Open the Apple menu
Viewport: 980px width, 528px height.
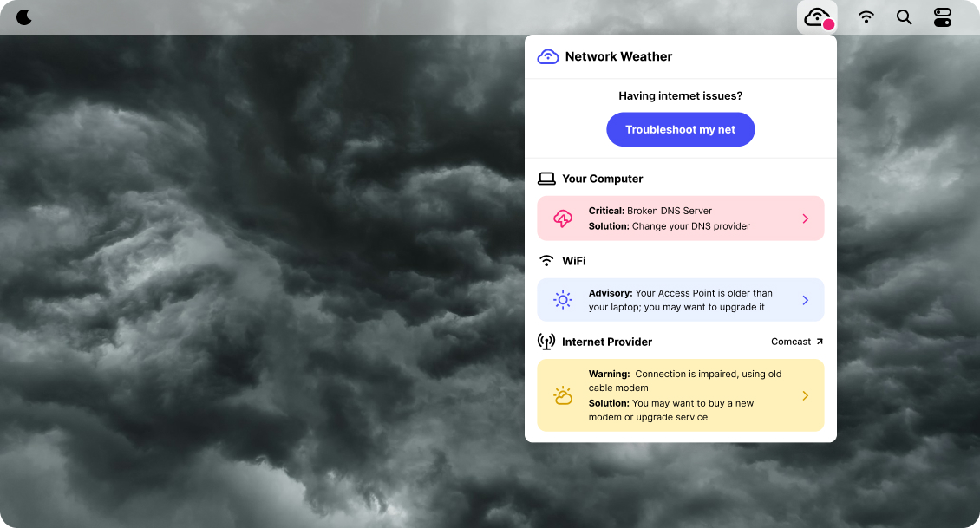[23, 16]
